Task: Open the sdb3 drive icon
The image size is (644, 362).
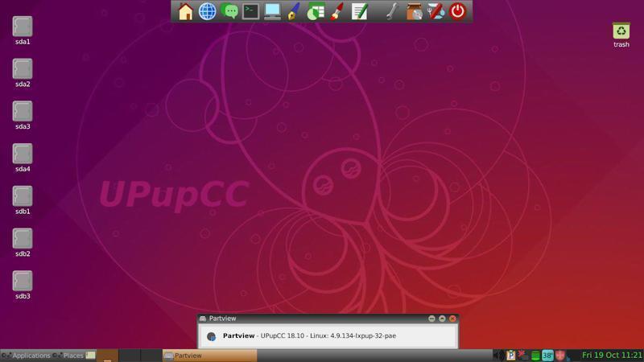Action: click(23, 281)
